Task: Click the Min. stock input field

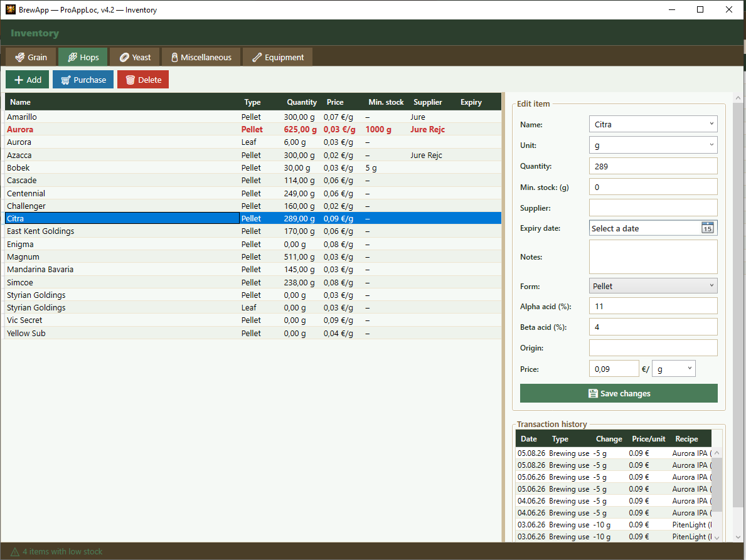Action: coord(653,187)
